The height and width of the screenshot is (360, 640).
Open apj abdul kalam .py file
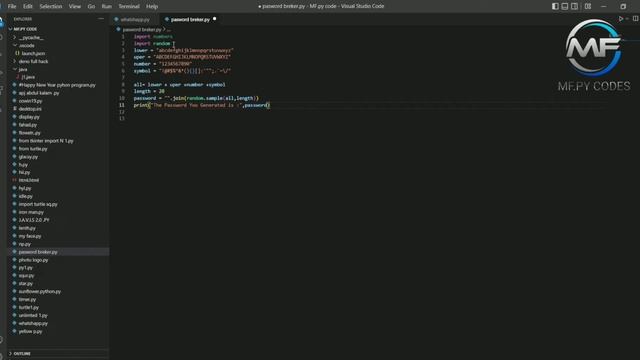point(39,93)
